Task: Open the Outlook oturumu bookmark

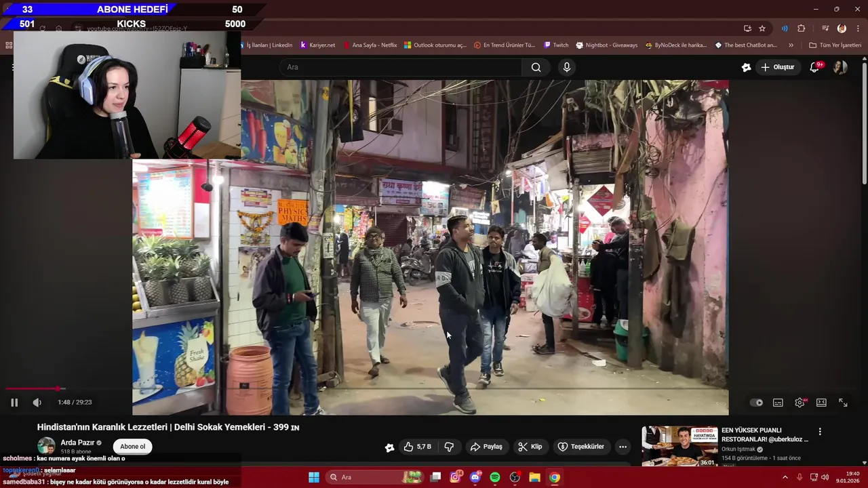Action: [x=435, y=45]
